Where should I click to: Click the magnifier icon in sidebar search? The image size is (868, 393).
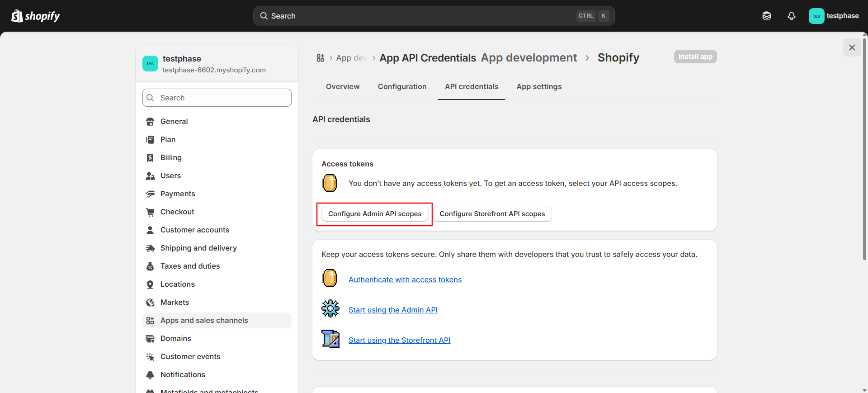point(151,98)
